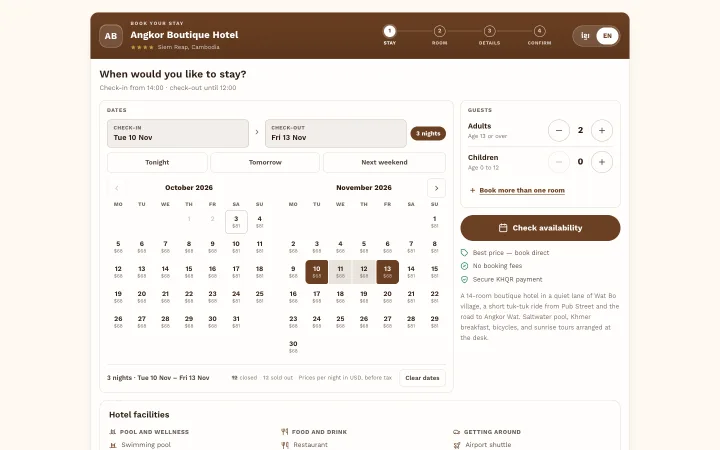Select November 20 in the calendar

(388, 297)
